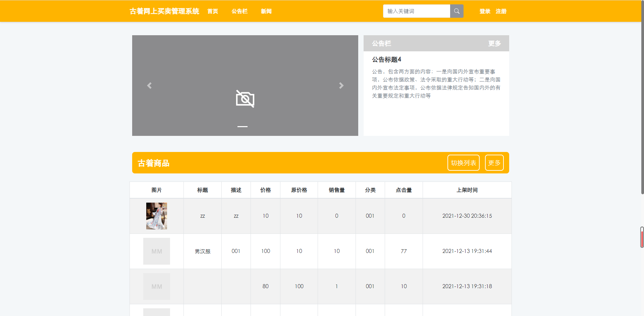Click the 注册 link
Viewport: 644px width, 316px height.
501,11
